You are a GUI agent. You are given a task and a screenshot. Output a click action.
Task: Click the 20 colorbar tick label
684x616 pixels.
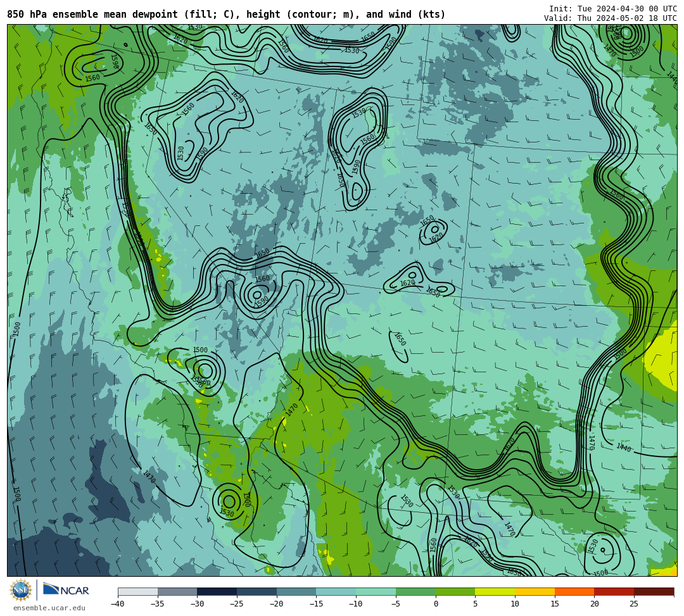point(595,604)
